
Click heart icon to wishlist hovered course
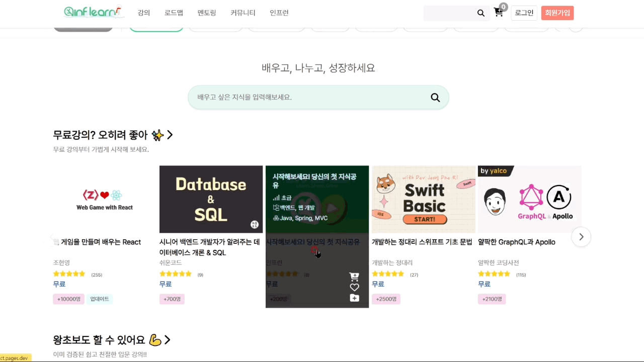[x=354, y=287]
